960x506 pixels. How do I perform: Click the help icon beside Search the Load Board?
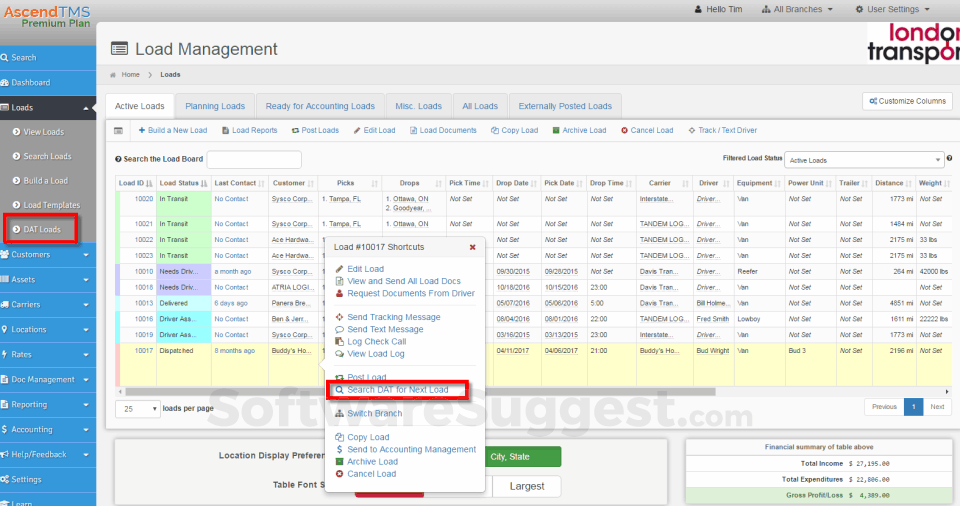click(118, 160)
